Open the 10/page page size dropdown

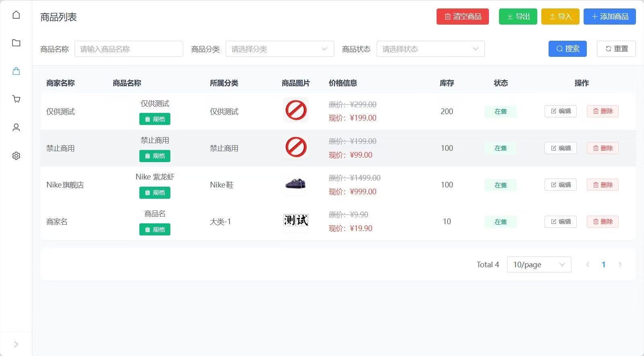(539, 264)
